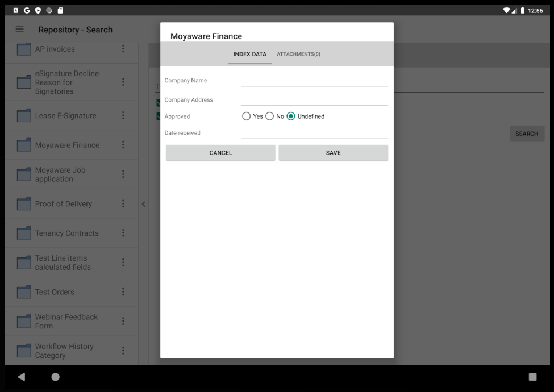Click Moyaware Job application folder icon
This screenshot has height=392, width=554.
(24, 174)
